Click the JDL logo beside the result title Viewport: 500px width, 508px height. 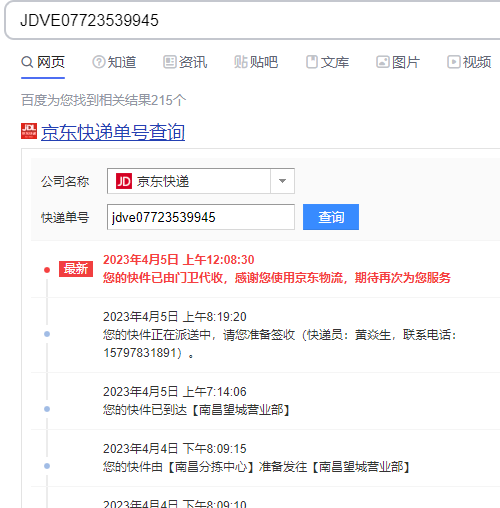pos(29,131)
